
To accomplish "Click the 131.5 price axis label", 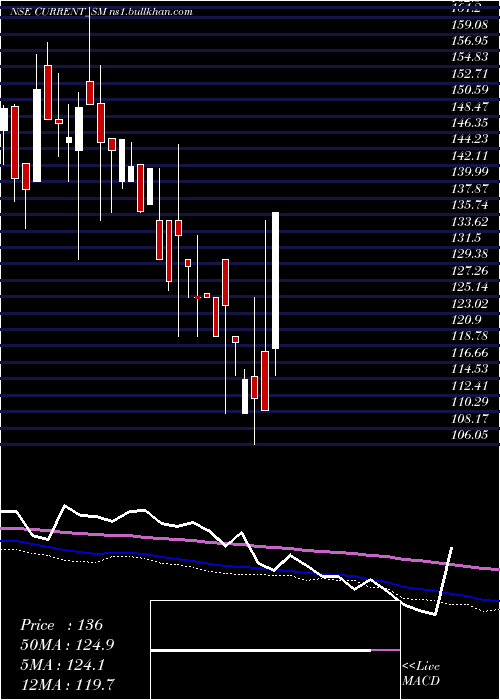I will click(x=467, y=238).
